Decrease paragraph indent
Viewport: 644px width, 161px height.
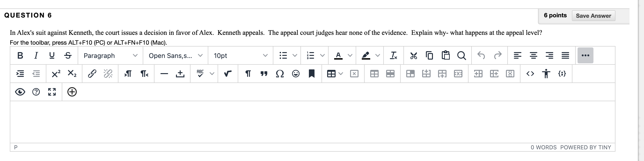(x=36, y=74)
